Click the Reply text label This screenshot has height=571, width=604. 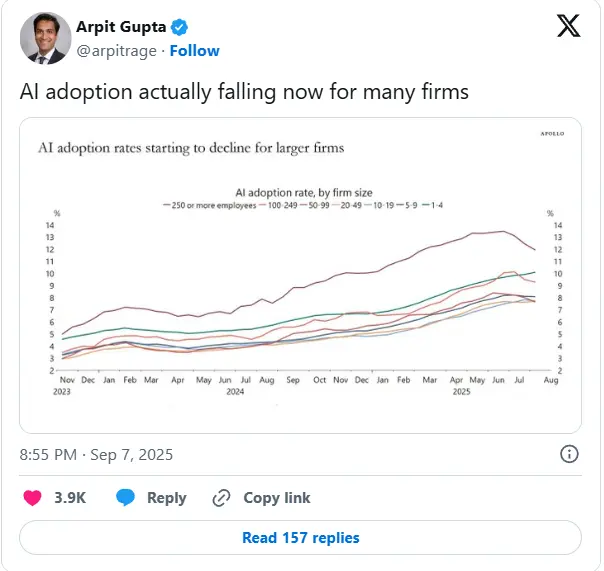[167, 498]
